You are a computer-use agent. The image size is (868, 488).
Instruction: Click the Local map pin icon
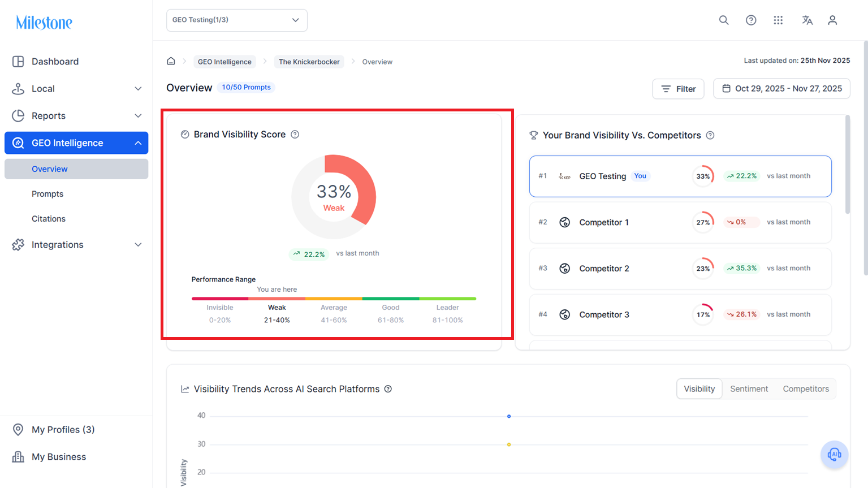coord(18,89)
